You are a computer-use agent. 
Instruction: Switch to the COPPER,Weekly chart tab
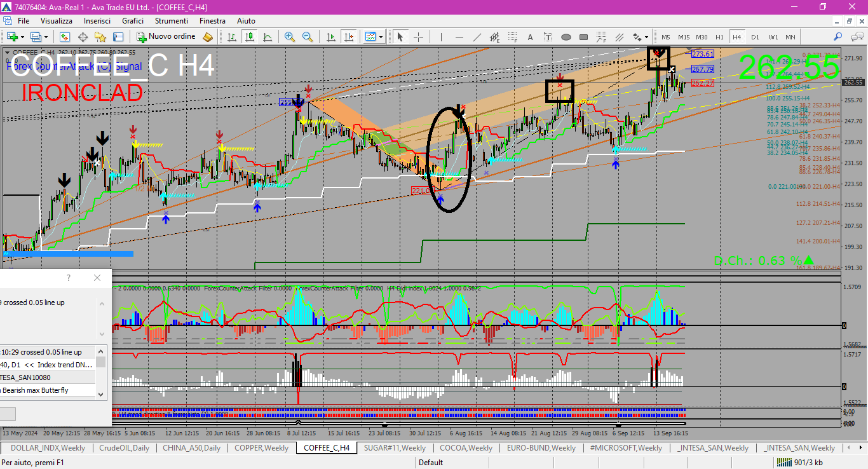[x=261, y=448]
